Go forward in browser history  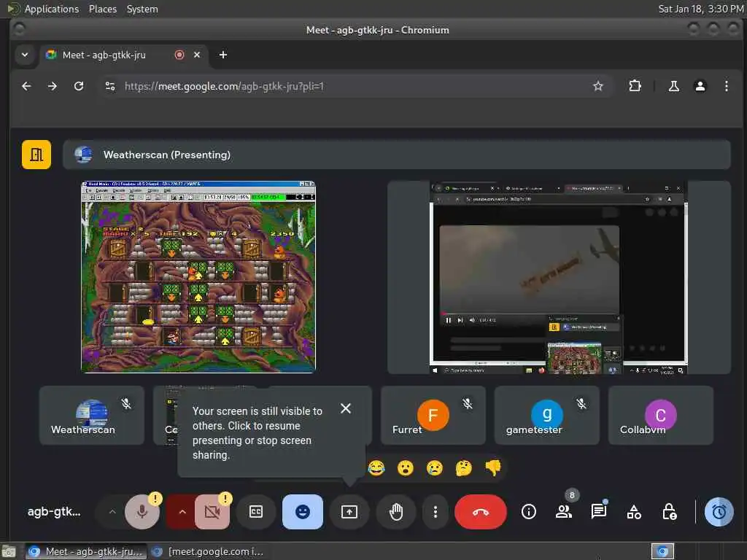tap(53, 86)
